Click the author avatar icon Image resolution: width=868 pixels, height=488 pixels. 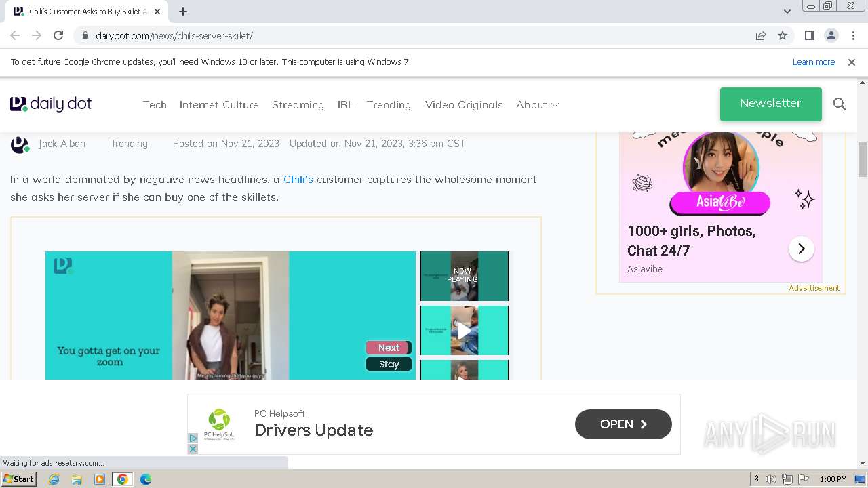(x=20, y=144)
